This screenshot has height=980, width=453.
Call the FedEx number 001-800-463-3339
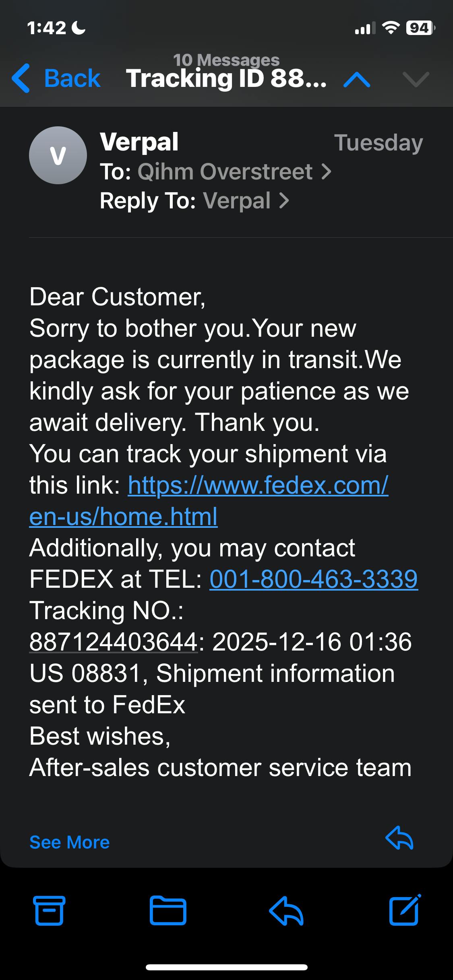(314, 579)
